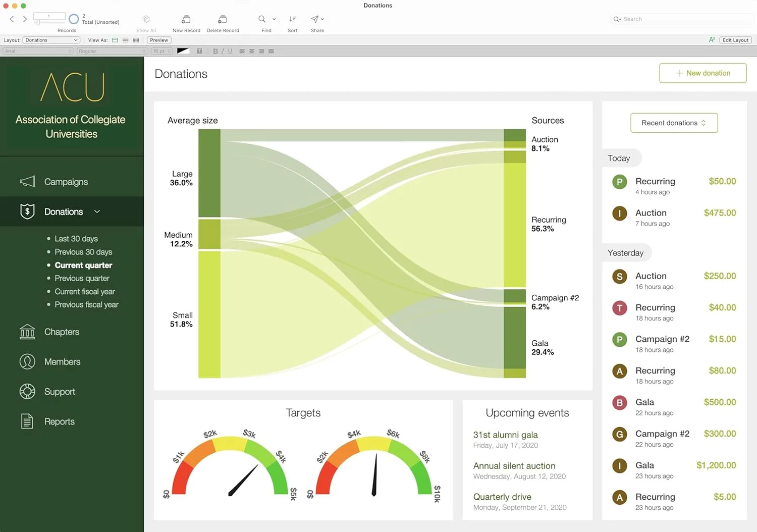757x532 pixels.
Task: Click the Search field in the toolbar
Action: tap(681, 19)
